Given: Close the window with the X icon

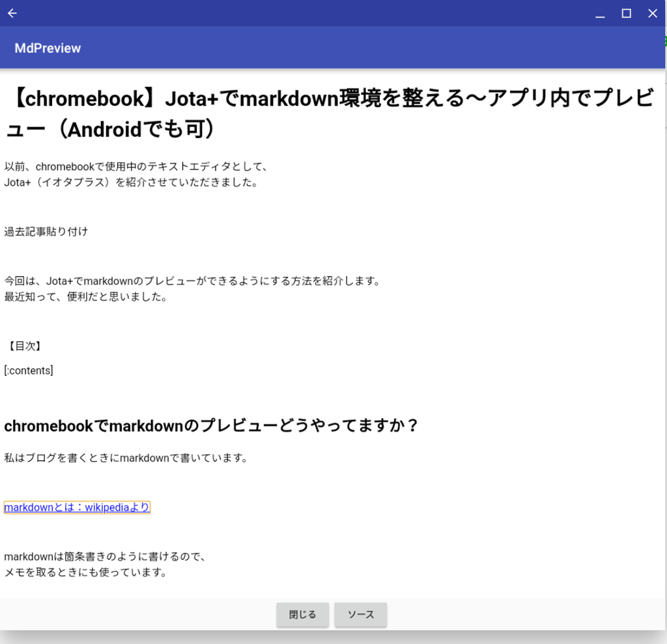Looking at the screenshot, I should click(x=653, y=14).
